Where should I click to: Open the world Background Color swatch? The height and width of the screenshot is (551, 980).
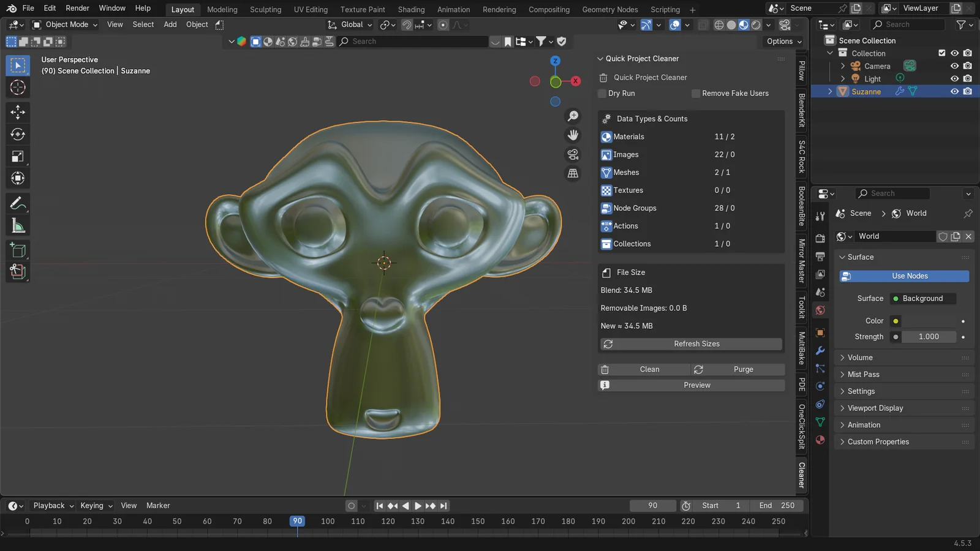click(x=895, y=321)
